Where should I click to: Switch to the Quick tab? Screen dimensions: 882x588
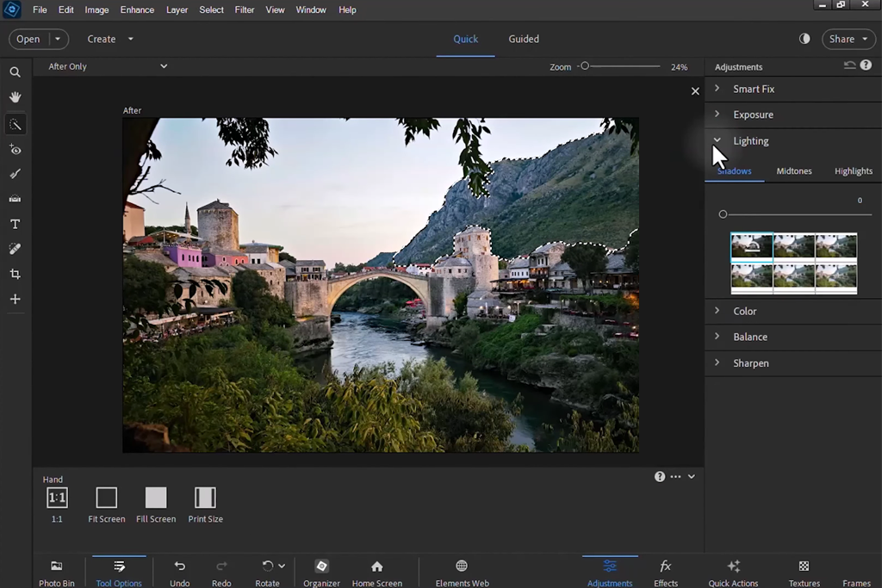(x=466, y=39)
